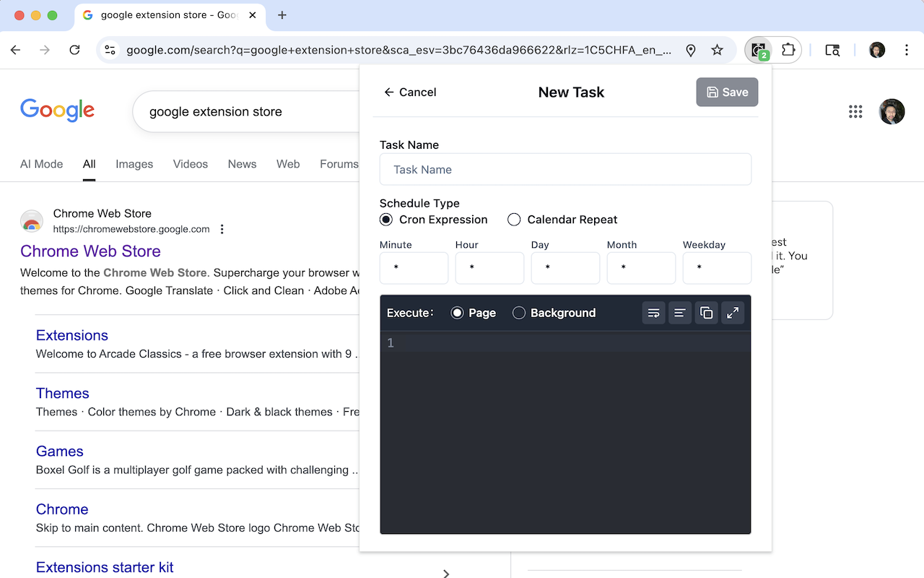924x578 pixels.
Task: Save the new task
Action: (727, 92)
